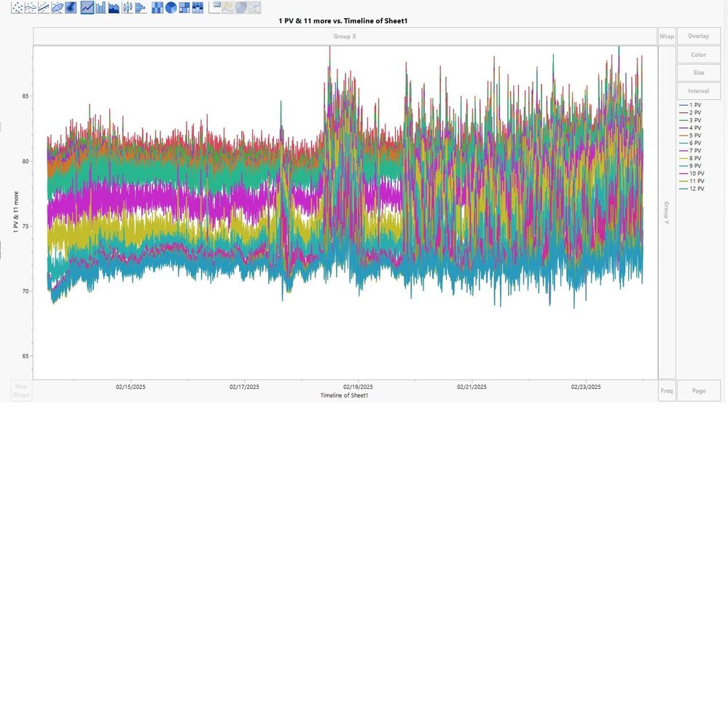Select the Treemap element icon
The height and width of the screenshot is (716, 728).
point(184,8)
